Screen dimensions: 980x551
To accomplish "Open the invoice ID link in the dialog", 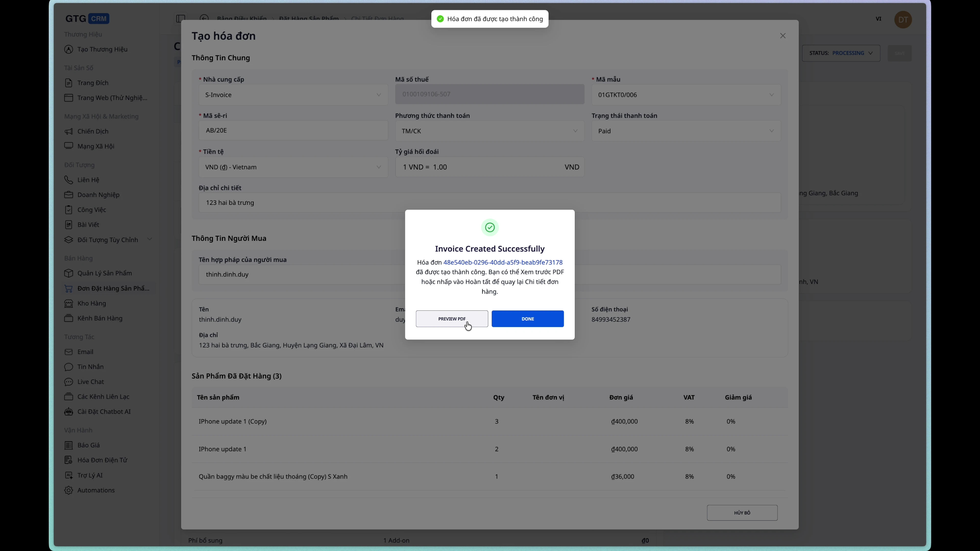I will [503, 262].
